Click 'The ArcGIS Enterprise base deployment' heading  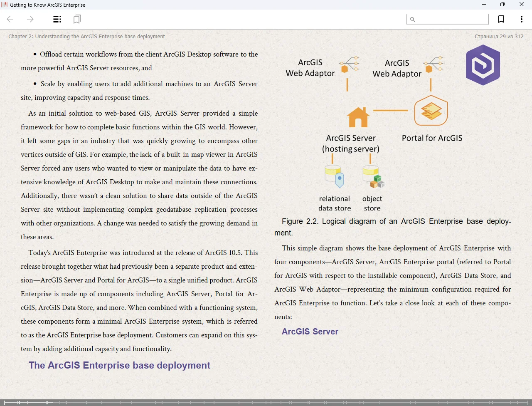click(119, 365)
